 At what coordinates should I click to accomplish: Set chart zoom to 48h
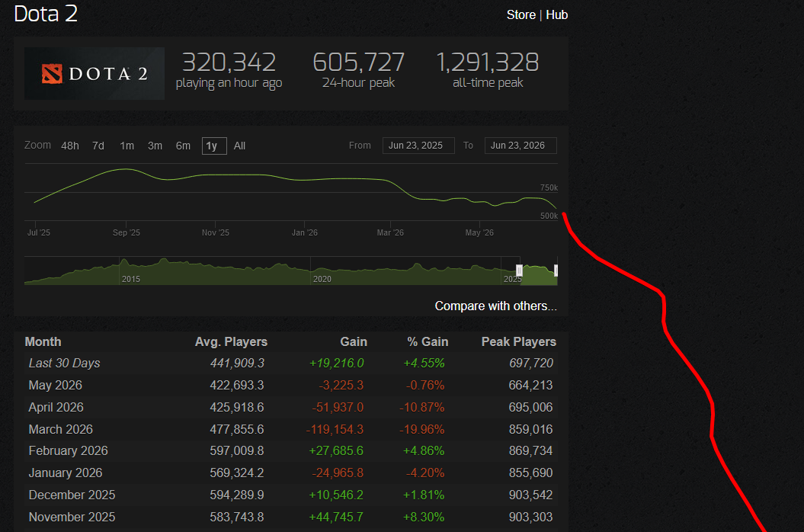[70, 146]
